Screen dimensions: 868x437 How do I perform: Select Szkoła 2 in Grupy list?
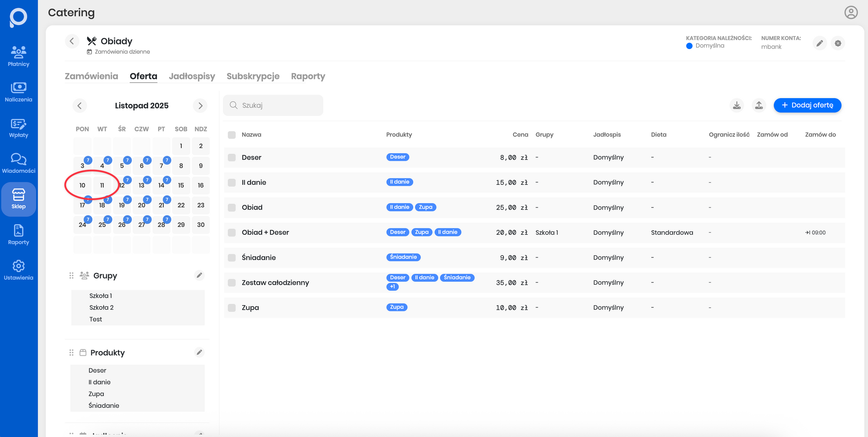(102, 308)
